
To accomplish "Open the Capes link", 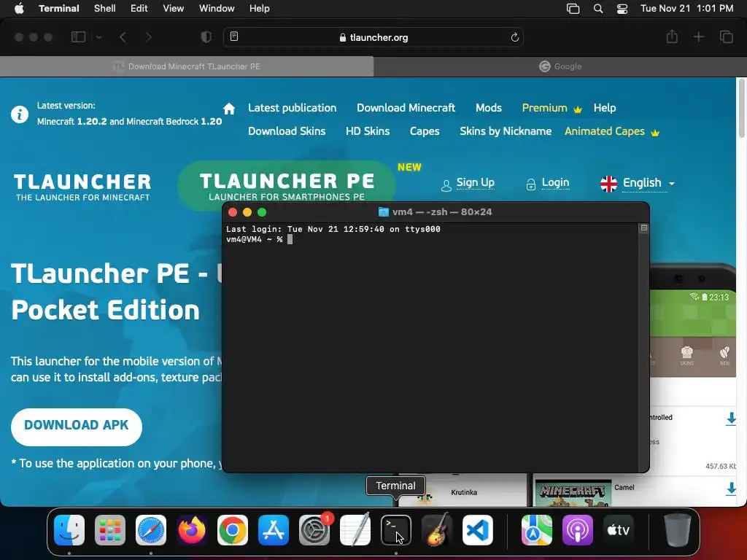I will [x=425, y=131].
